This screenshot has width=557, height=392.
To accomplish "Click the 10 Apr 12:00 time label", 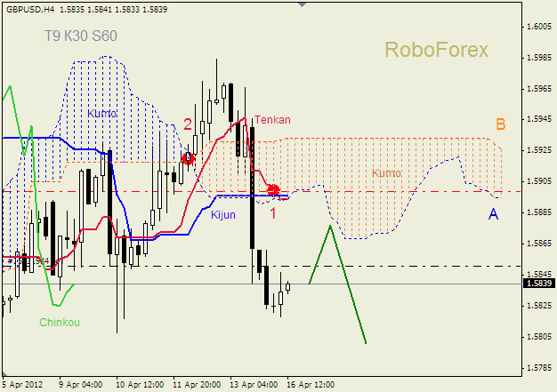I will click(141, 385).
